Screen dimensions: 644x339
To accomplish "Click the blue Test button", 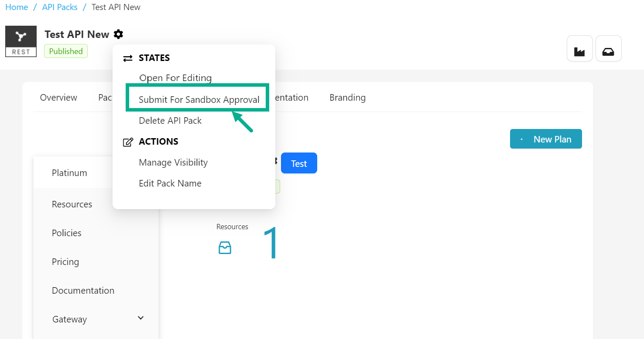I will coord(299,163).
